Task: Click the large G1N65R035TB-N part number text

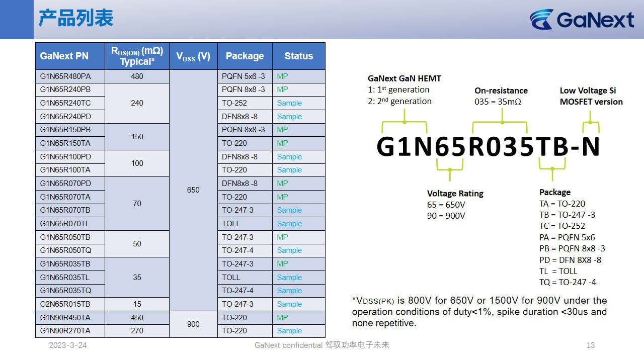Action: click(488, 147)
